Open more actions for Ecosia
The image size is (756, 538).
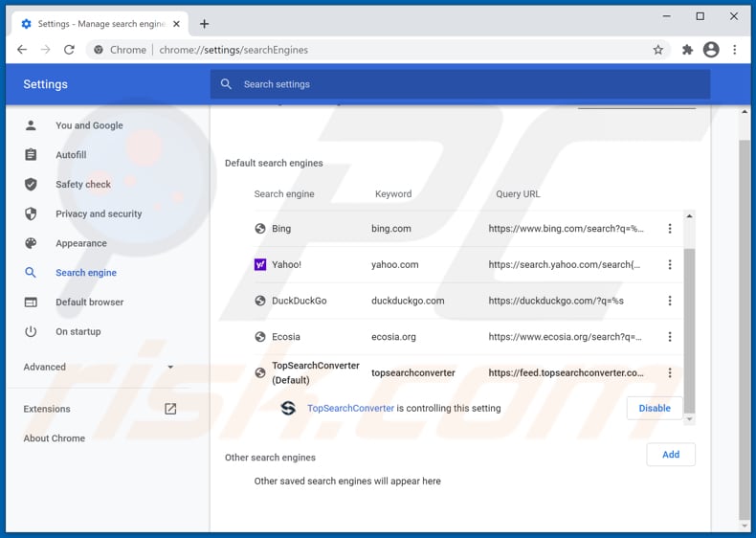point(670,337)
